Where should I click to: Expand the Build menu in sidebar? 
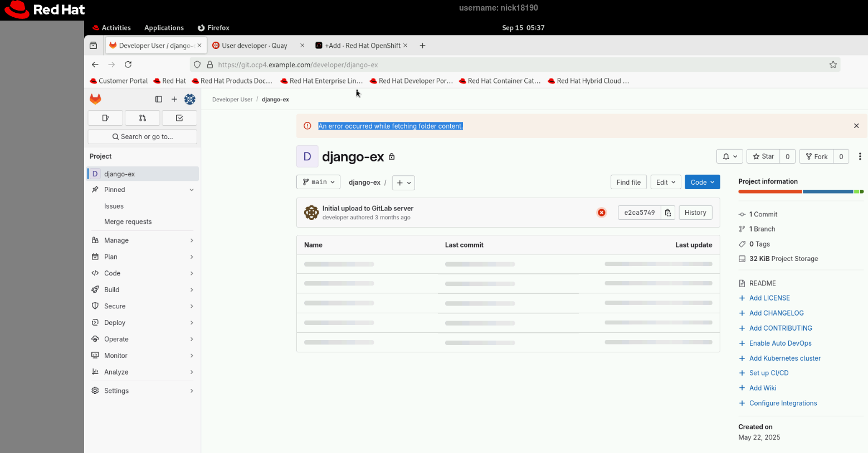[x=143, y=290]
